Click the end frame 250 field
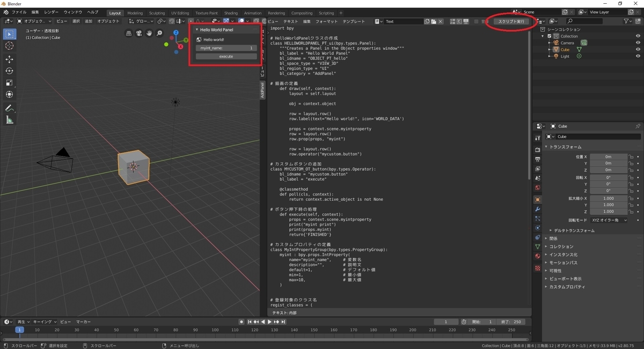This screenshot has width=644, height=349. point(512,322)
